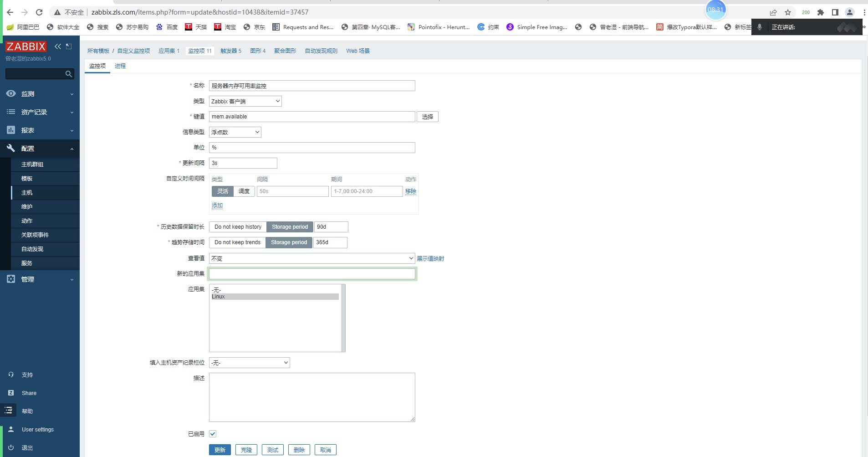The width and height of the screenshot is (868, 457).
Task: Open 触发器 5 tab link
Action: [x=231, y=51]
